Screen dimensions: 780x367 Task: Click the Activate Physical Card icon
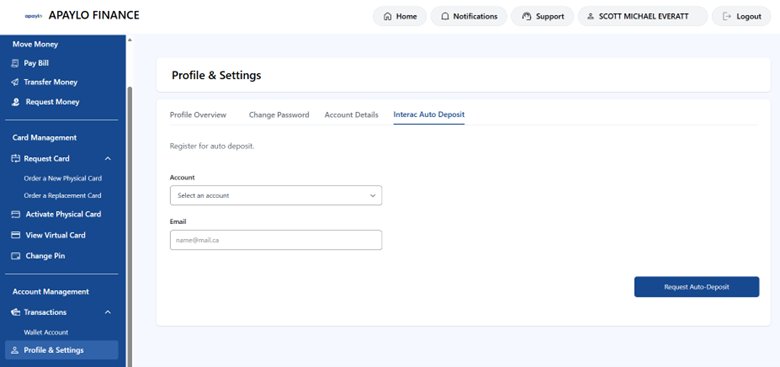point(15,214)
